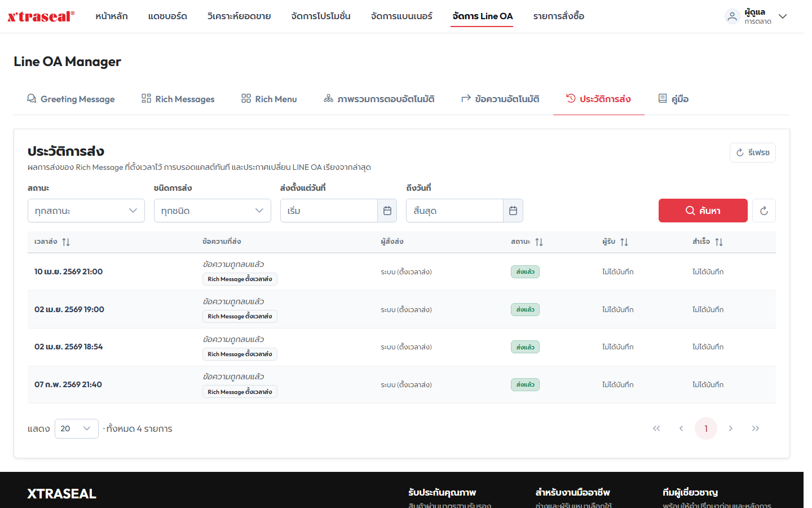Screen dimensions: 812x508
Task: Go to last page double-chevron
Action: coord(756,428)
